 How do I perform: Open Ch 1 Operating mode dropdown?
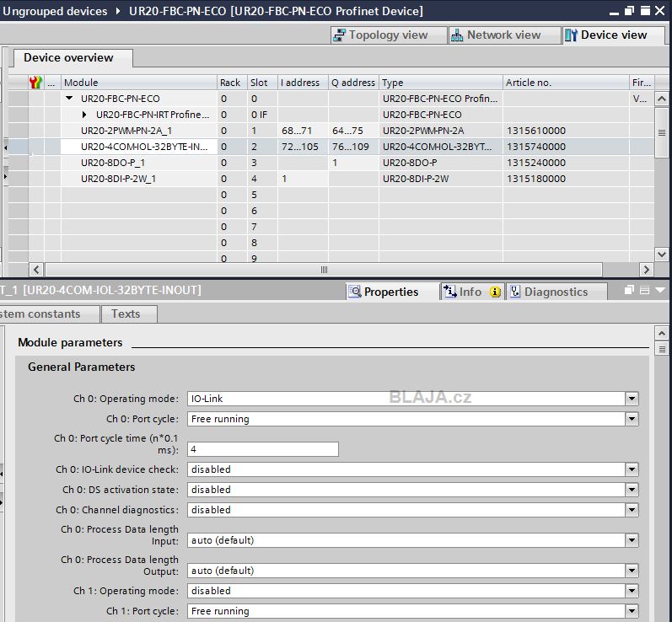pos(632,591)
